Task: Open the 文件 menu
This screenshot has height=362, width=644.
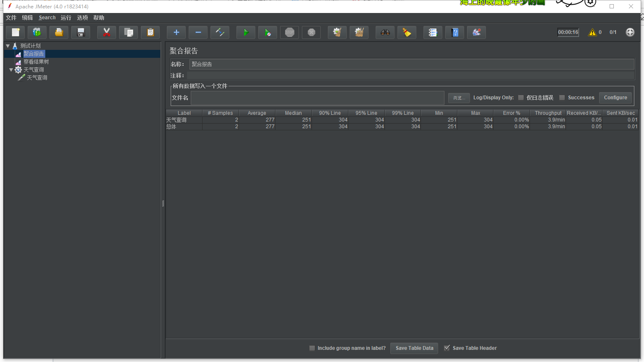Action: coord(11,18)
